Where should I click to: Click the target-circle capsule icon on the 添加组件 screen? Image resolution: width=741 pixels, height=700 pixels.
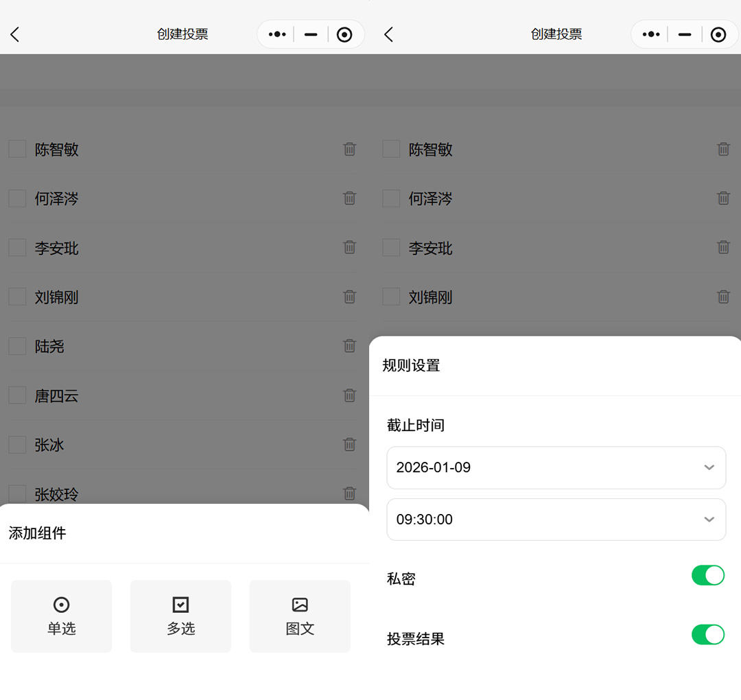click(344, 34)
